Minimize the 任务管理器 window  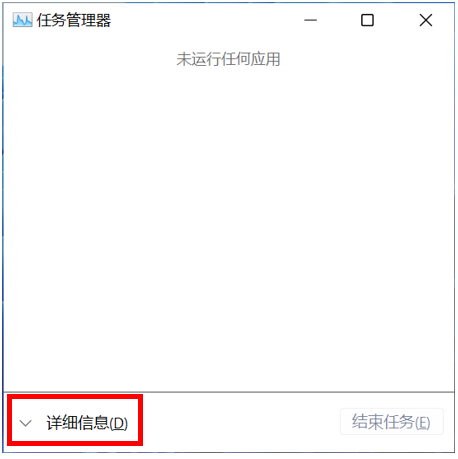(x=310, y=20)
